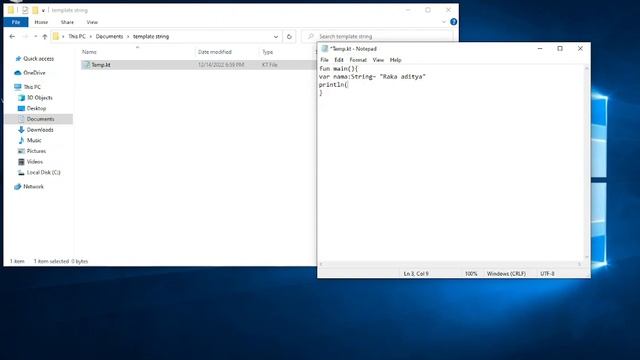Open Notepad File menu
Screen dimensions: 640x360
(324, 60)
